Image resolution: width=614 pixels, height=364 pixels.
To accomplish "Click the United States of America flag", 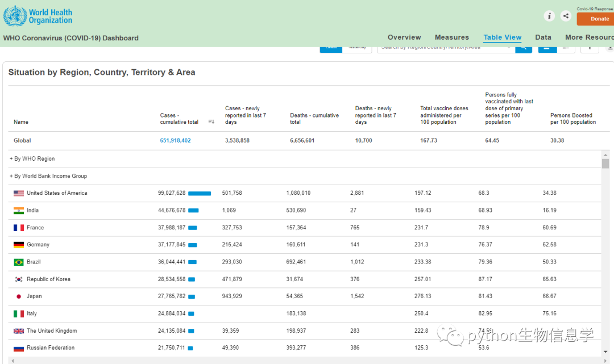I will (18, 193).
